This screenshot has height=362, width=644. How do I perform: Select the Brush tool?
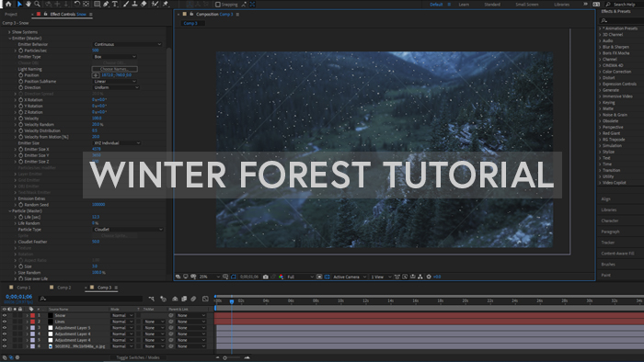(x=126, y=4)
